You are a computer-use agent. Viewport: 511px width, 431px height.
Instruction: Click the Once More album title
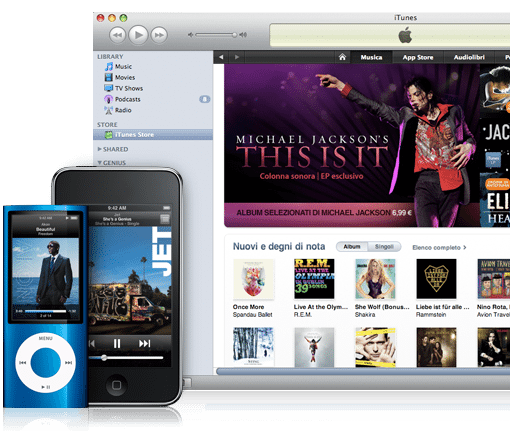(x=248, y=307)
